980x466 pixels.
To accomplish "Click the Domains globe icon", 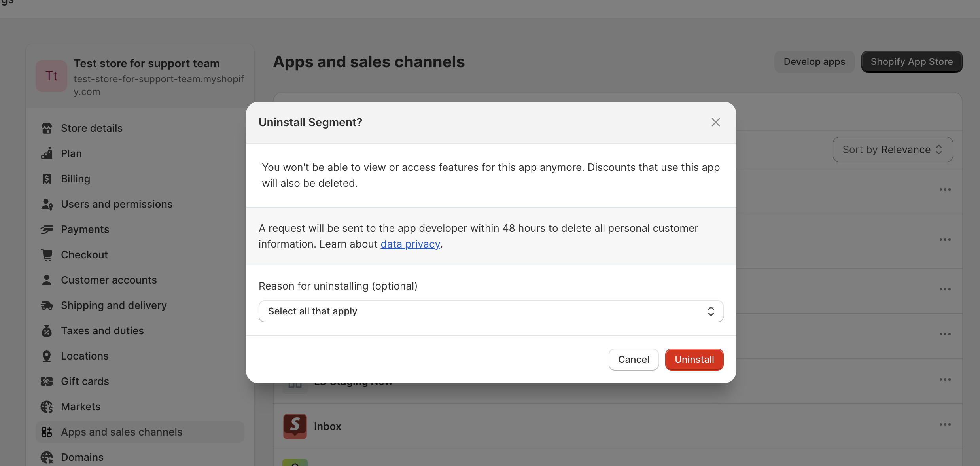I will coord(47,457).
